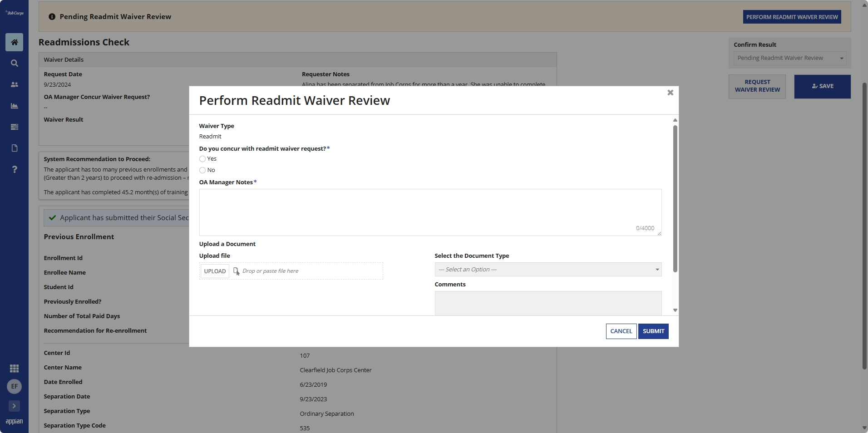Open the Home icon in sidebar
This screenshot has height=433, width=868.
[14, 42]
